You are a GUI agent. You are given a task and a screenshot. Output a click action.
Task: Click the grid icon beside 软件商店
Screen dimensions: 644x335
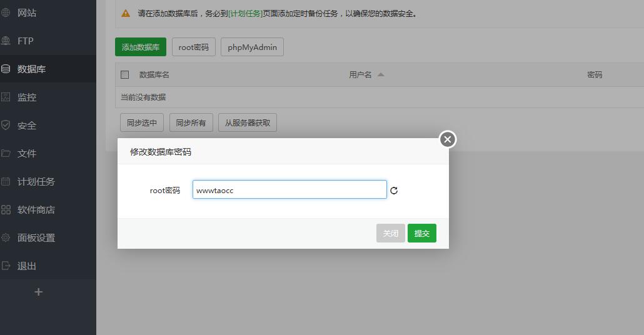pyautogui.click(x=6, y=209)
